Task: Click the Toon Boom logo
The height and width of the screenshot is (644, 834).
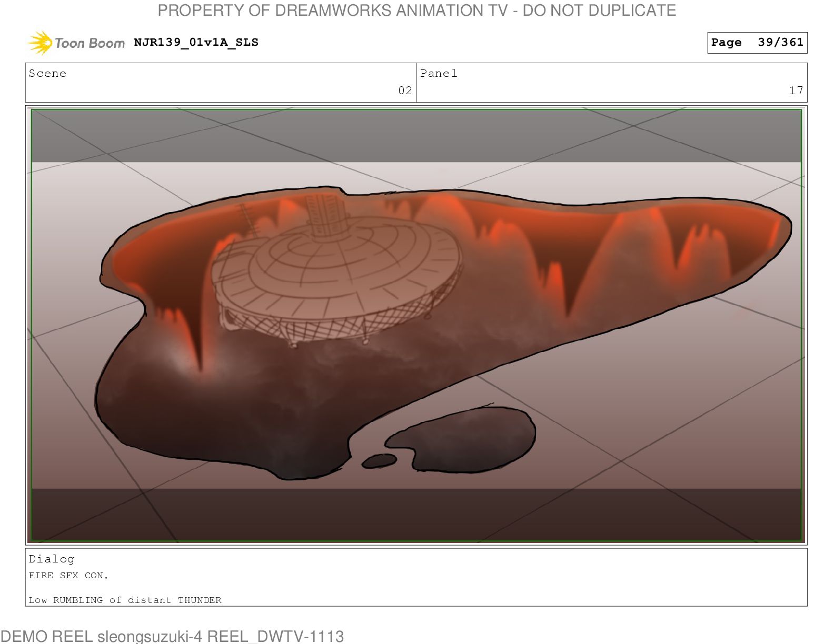Action: [76, 43]
